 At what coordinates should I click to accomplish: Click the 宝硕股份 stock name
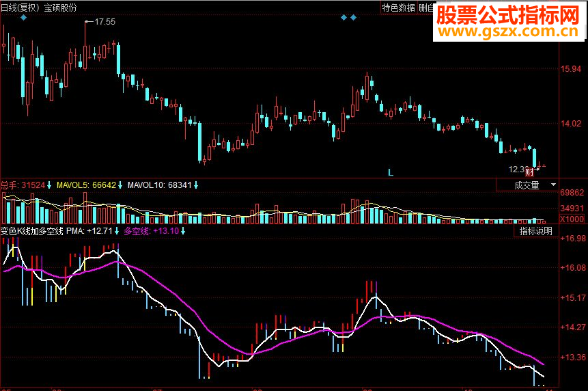click(60, 8)
